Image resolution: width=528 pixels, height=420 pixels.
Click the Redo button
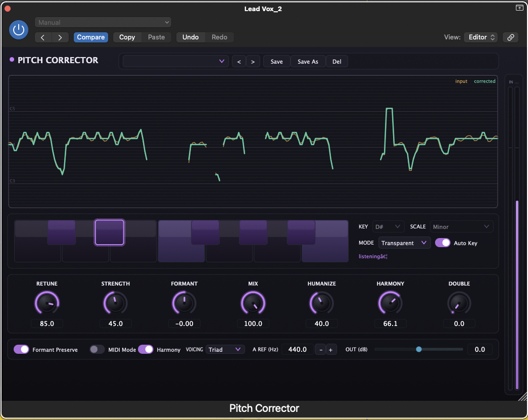(219, 37)
